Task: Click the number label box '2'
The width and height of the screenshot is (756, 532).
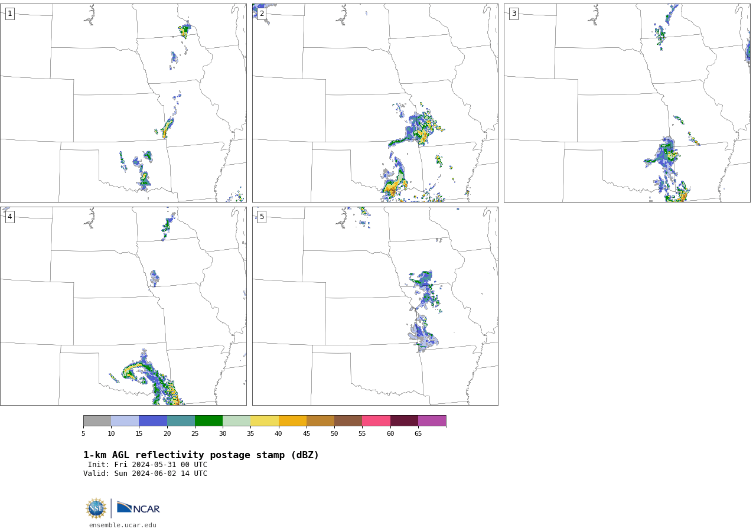Action: coord(262,14)
